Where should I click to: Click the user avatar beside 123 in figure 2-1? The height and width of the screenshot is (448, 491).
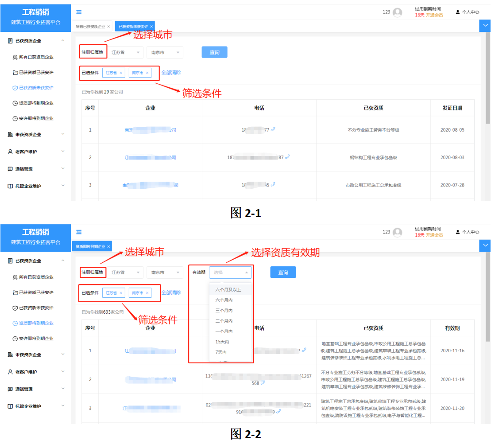point(398,12)
